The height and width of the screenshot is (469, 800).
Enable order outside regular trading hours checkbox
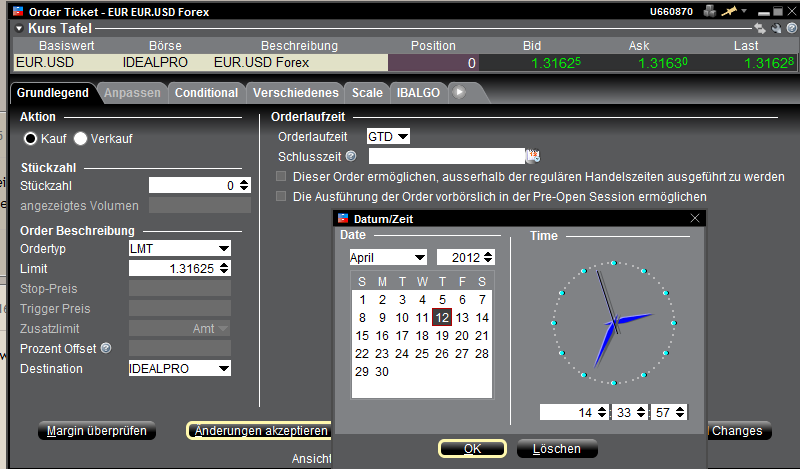[282, 177]
